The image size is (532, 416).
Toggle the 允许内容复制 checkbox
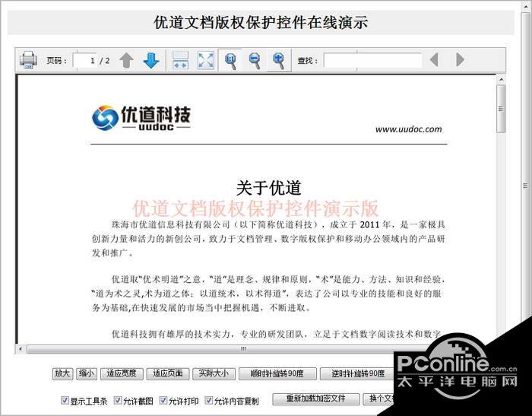[x=209, y=400]
